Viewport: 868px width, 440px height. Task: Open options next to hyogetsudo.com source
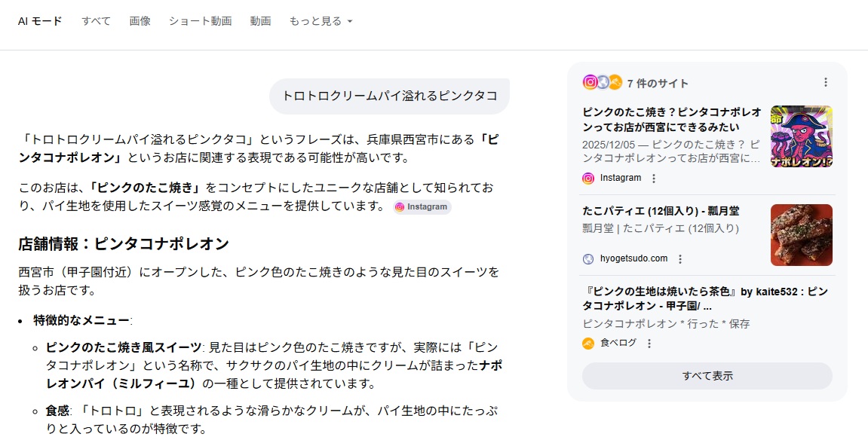click(680, 259)
